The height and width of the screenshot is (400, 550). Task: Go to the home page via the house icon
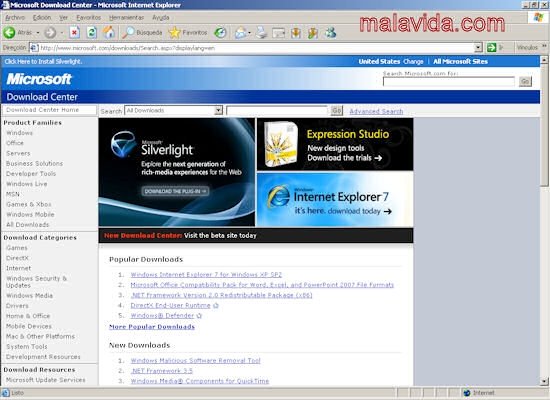pos(109,33)
